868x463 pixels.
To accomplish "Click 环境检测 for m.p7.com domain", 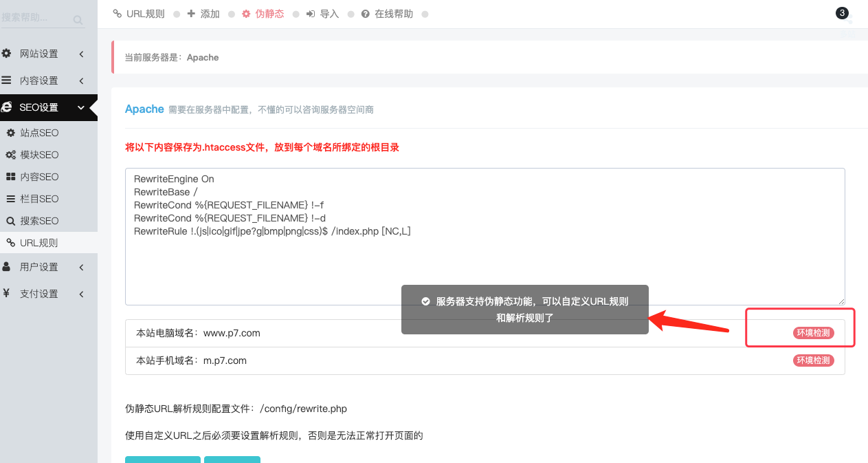I will coord(813,360).
